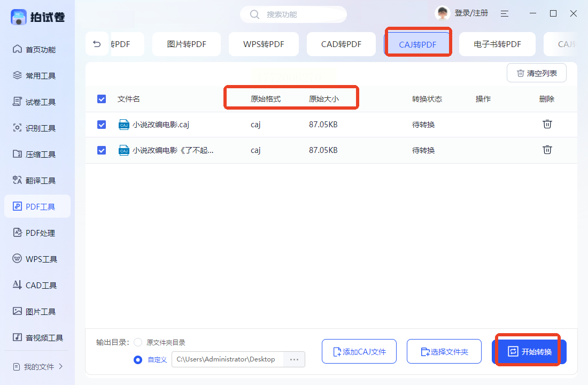Viewport: 588px width, 385px height.
Task: Browse output folder with the ellipsis button
Action: (294, 359)
